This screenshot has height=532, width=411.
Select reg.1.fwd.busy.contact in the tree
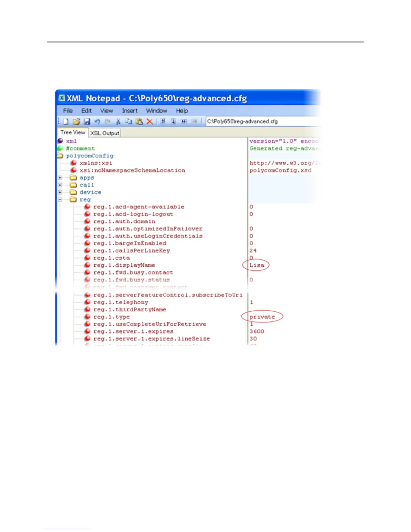(133, 272)
